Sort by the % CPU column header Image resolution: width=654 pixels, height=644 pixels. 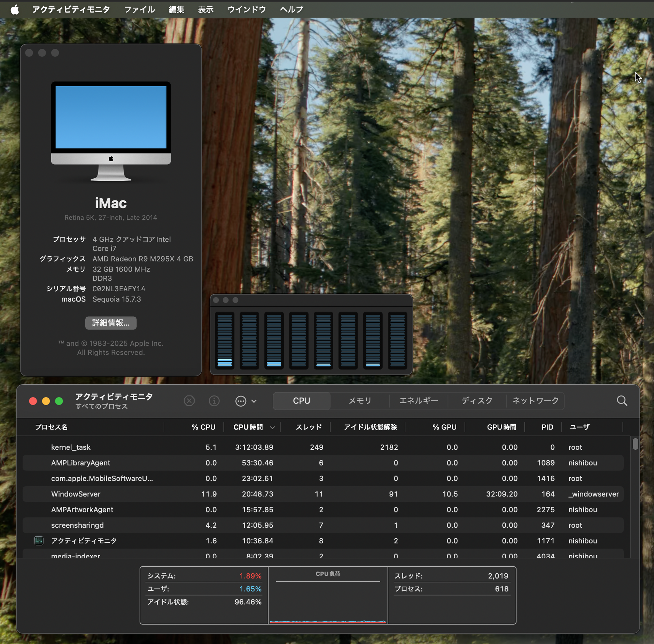[x=203, y=427]
